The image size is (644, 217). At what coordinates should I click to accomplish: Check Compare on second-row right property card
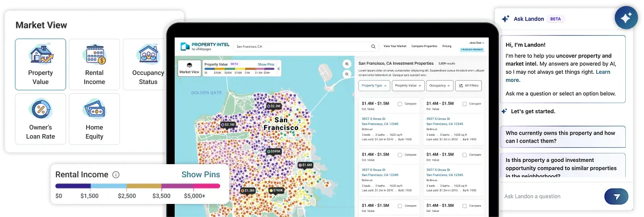(465, 155)
